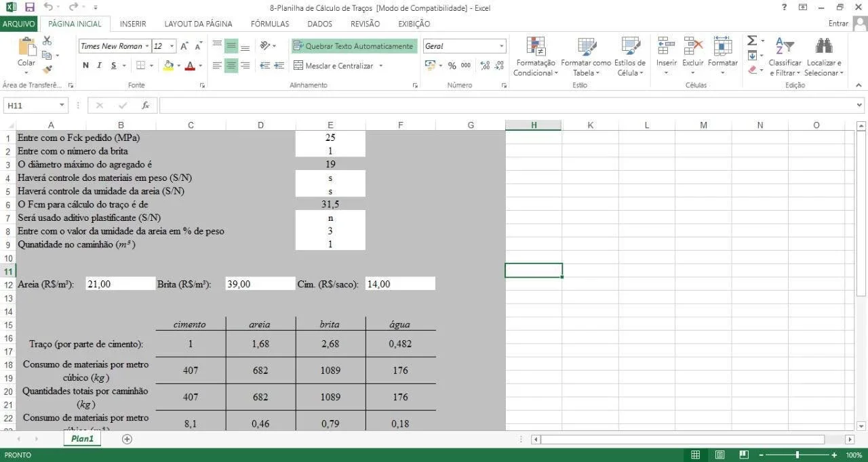The image size is (868, 462).
Task: Open the Name Box dropdown arrow
Action: coord(62,106)
